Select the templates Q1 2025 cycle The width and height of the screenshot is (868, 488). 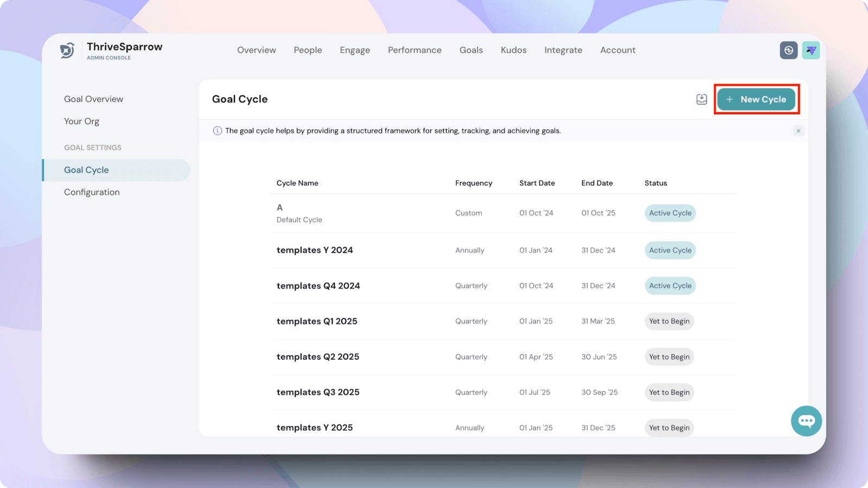click(317, 321)
